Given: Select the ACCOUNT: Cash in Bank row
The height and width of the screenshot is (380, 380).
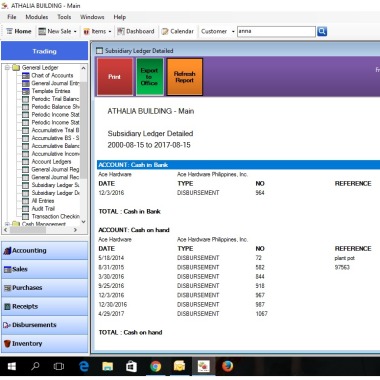Looking at the screenshot, I should [x=238, y=165].
